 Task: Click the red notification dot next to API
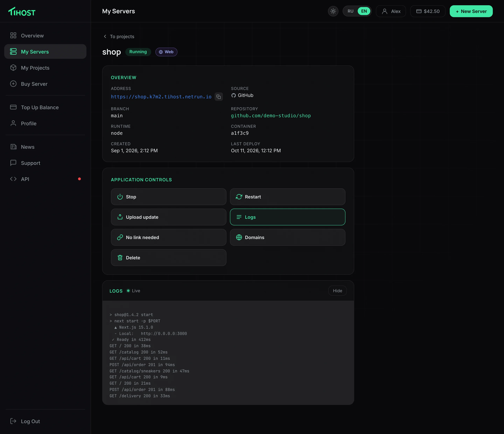click(x=79, y=179)
